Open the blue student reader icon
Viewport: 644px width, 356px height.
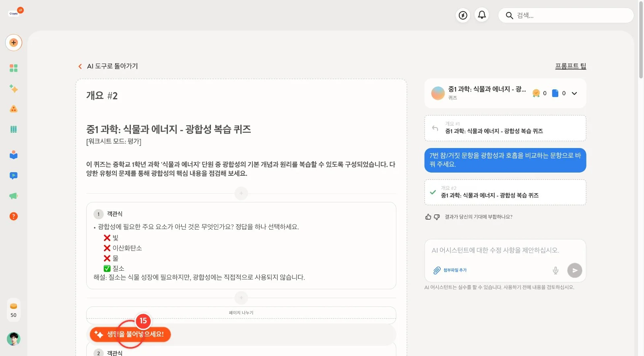(x=14, y=155)
